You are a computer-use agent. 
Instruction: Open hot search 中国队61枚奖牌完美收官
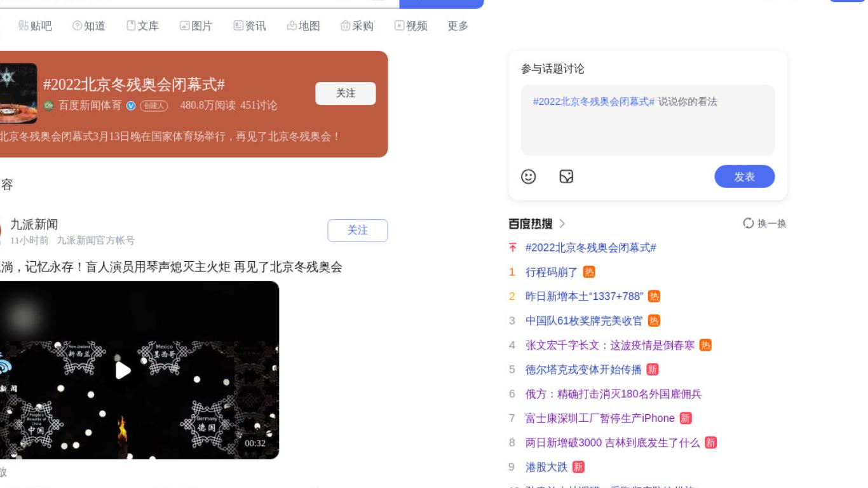pyautogui.click(x=585, y=321)
